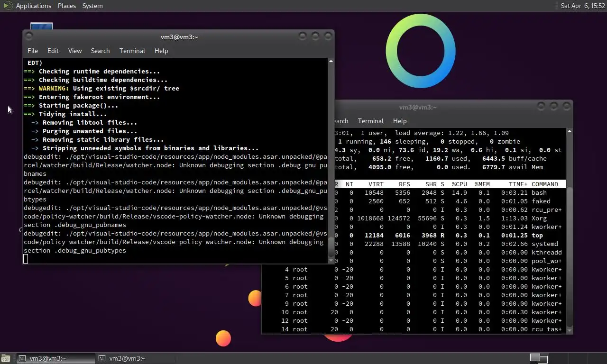Open Help menu in front terminal

[x=161, y=51]
